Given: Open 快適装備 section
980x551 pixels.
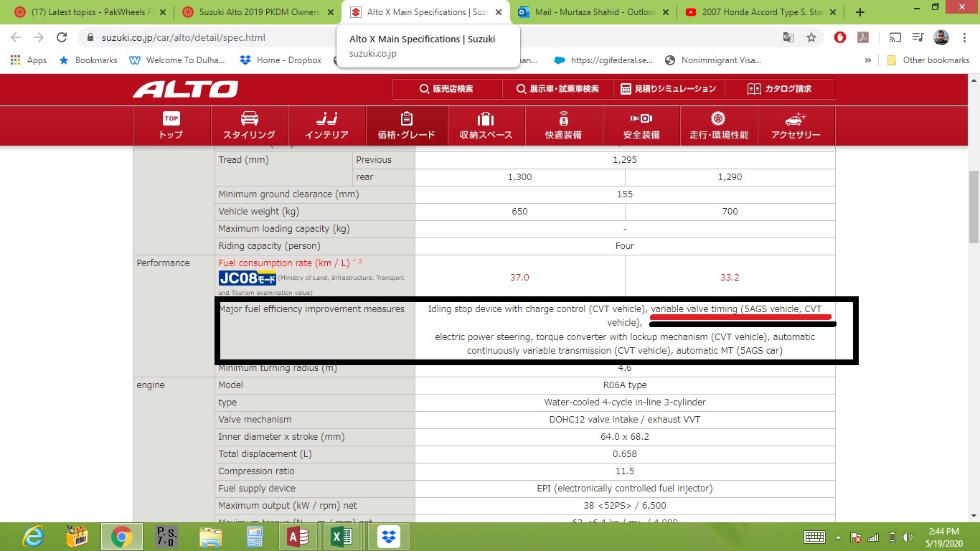Looking at the screenshot, I should click(x=563, y=126).
